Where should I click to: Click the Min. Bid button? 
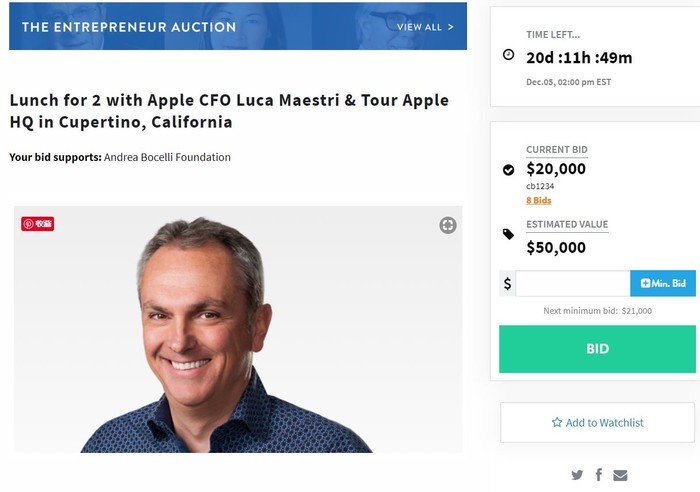663,283
